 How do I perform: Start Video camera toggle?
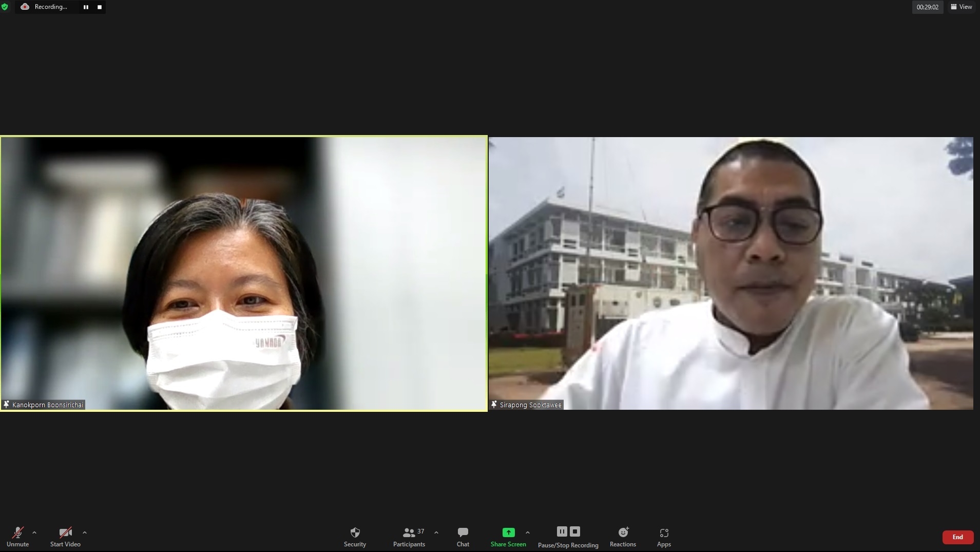tap(65, 537)
